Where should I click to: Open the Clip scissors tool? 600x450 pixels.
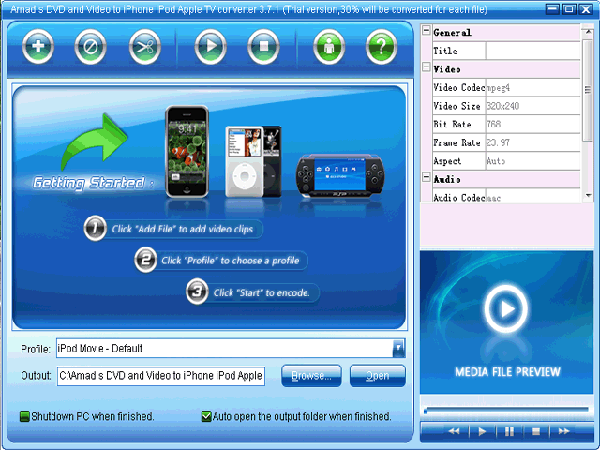[x=145, y=47]
